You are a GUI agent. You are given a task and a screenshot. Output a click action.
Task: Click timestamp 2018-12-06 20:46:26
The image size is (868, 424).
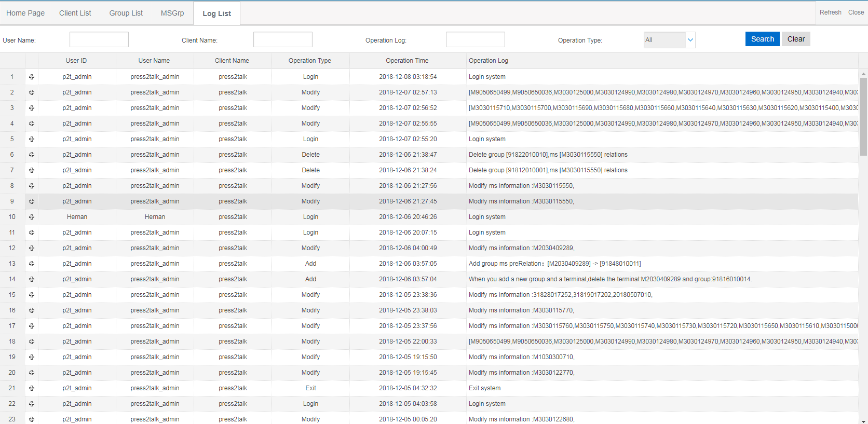(x=408, y=217)
